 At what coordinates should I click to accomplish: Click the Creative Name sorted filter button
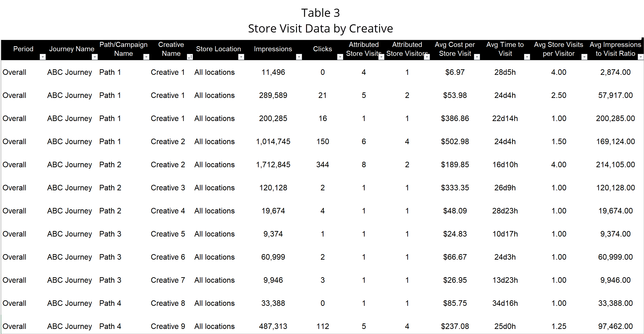[190, 57]
